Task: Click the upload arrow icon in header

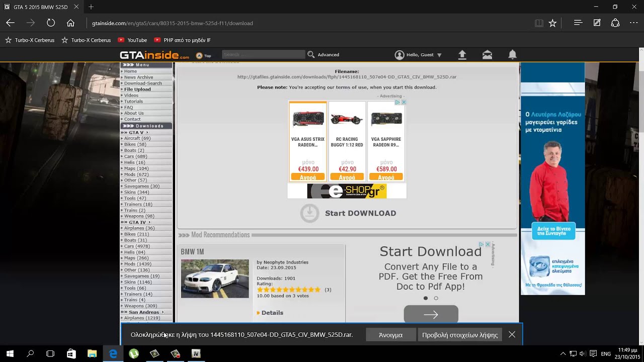Action: pos(462,55)
